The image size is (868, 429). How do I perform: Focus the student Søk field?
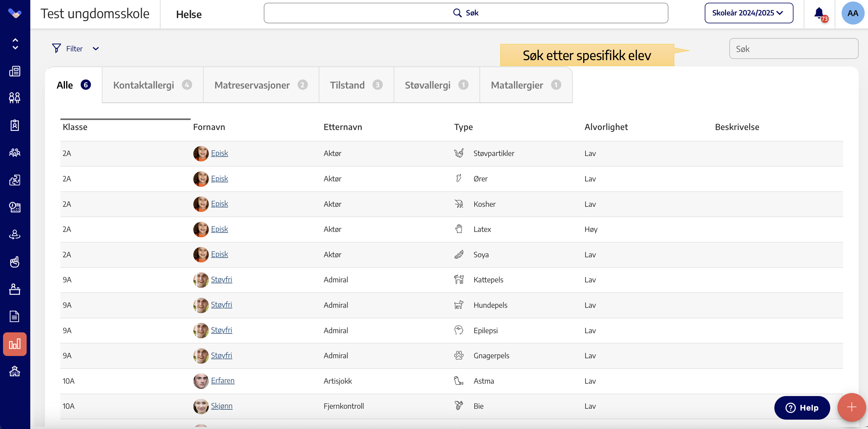(x=793, y=49)
